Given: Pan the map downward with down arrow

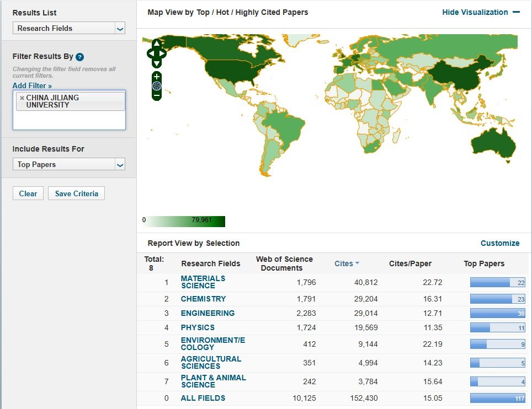Looking at the screenshot, I should (x=157, y=63).
